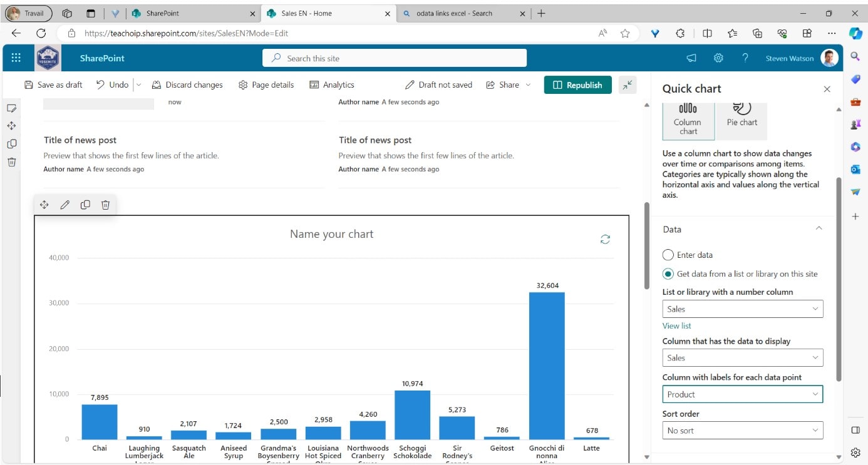Open Steven Watson's profile picture

[x=829, y=58]
